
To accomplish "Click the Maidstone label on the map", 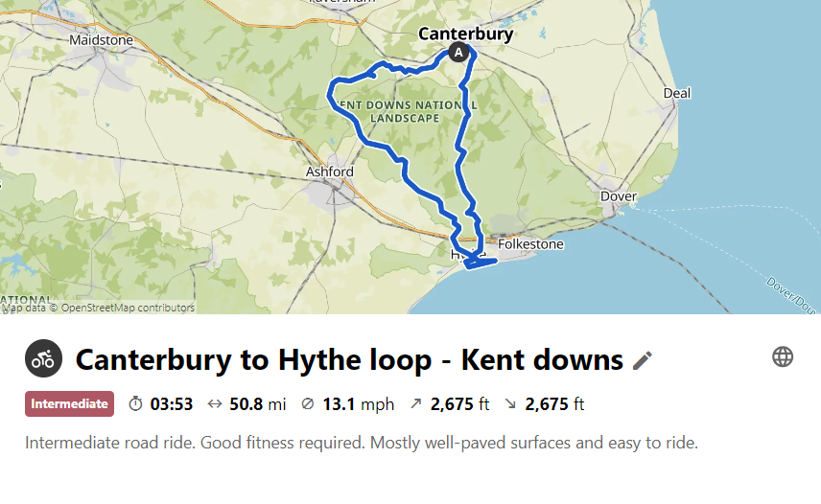I will pyautogui.click(x=102, y=41).
